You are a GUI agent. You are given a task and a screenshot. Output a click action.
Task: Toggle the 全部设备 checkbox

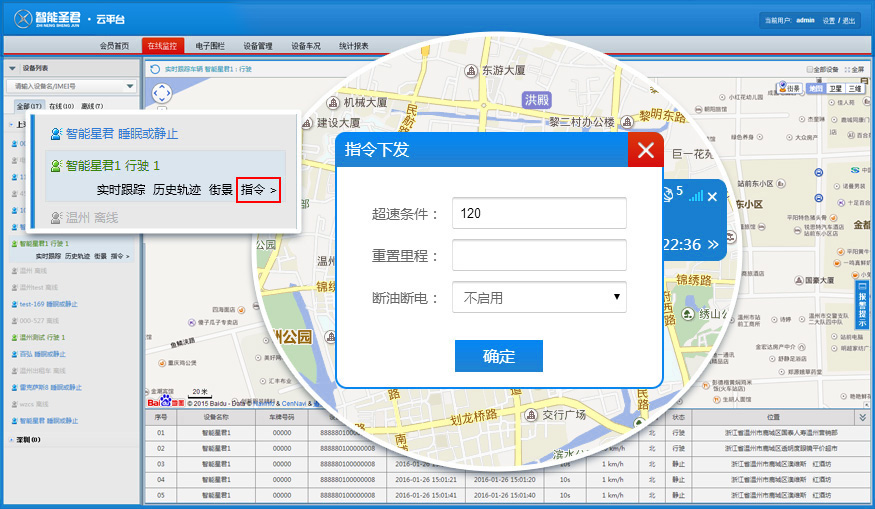(809, 69)
